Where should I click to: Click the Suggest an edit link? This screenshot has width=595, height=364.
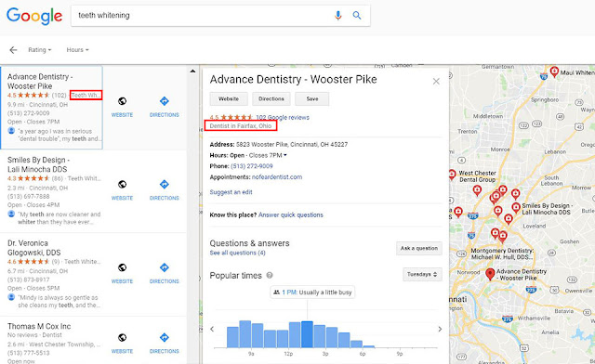pos(231,192)
